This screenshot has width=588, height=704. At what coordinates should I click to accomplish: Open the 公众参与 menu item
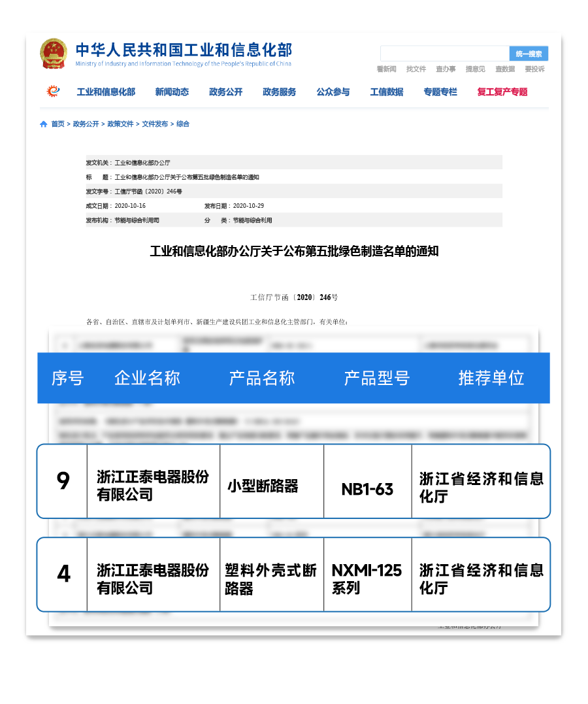[333, 92]
